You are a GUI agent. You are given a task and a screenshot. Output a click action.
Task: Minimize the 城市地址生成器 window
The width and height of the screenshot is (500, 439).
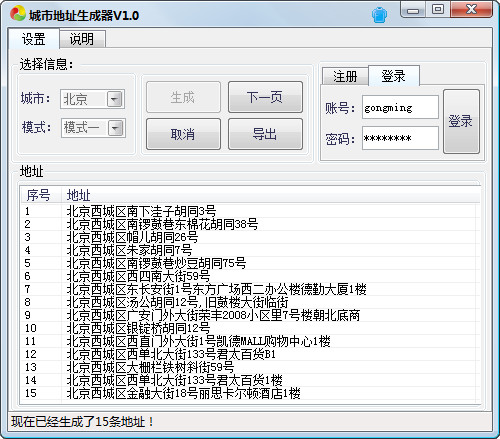[413, 10]
